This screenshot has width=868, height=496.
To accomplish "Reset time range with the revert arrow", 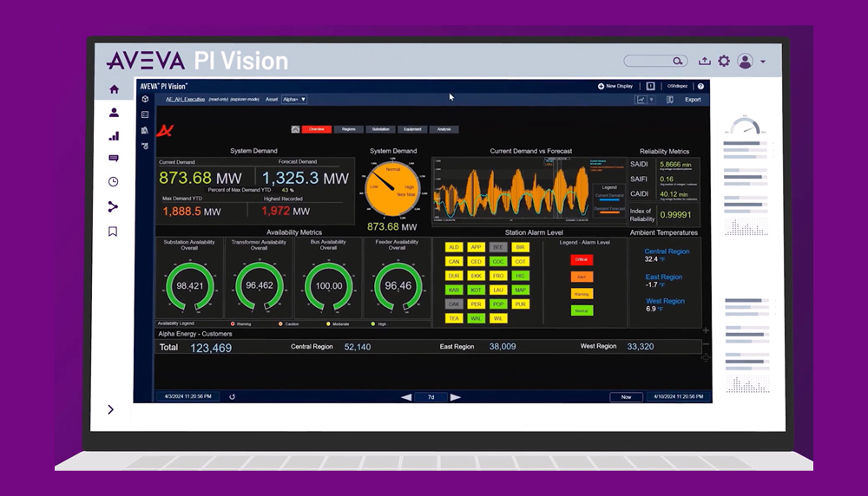I will point(232,397).
